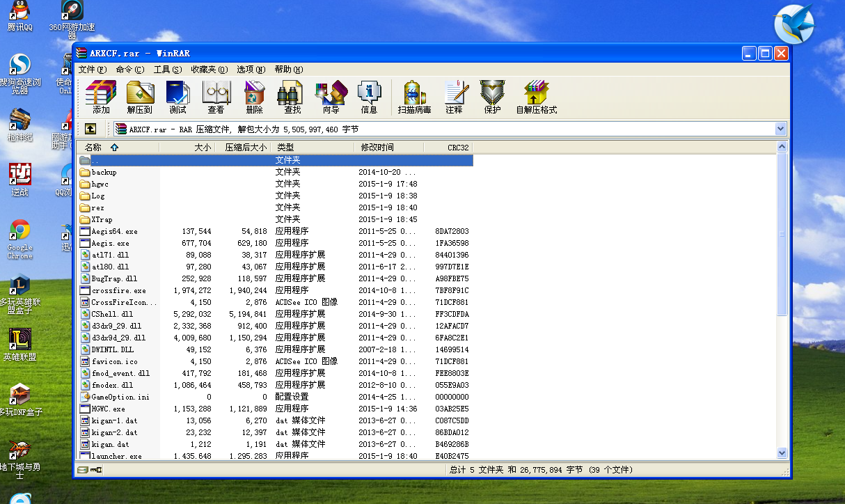Click the Add (添加) toolbar icon
Viewport: 845px width, 504px height.
101,97
